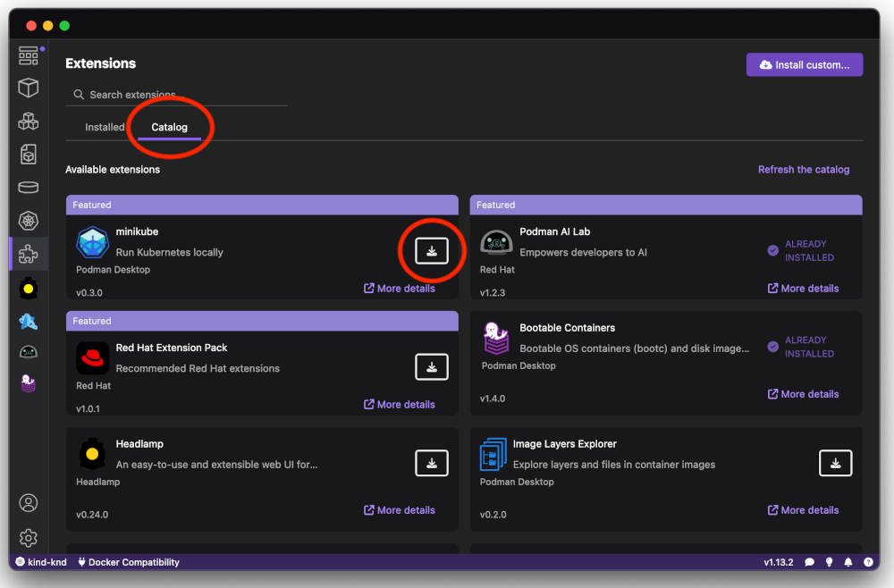Open More details for Podman AI Lab
Screen dimensions: 894x588
(803, 289)
